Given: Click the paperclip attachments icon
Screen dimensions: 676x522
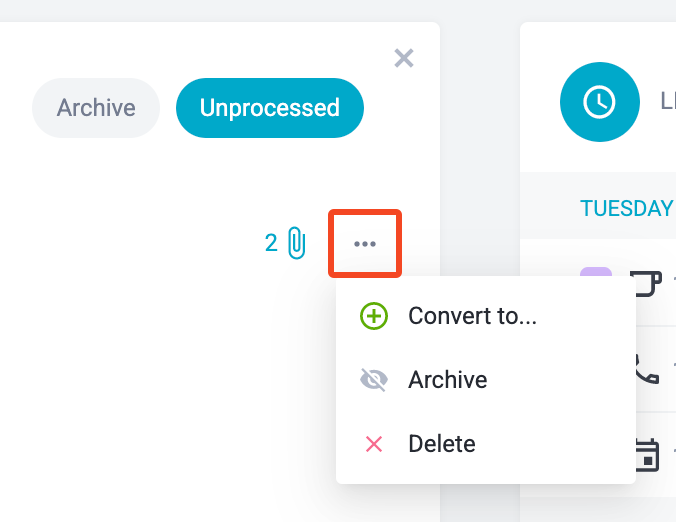Looking at the screenshot, I should (297, 243).
